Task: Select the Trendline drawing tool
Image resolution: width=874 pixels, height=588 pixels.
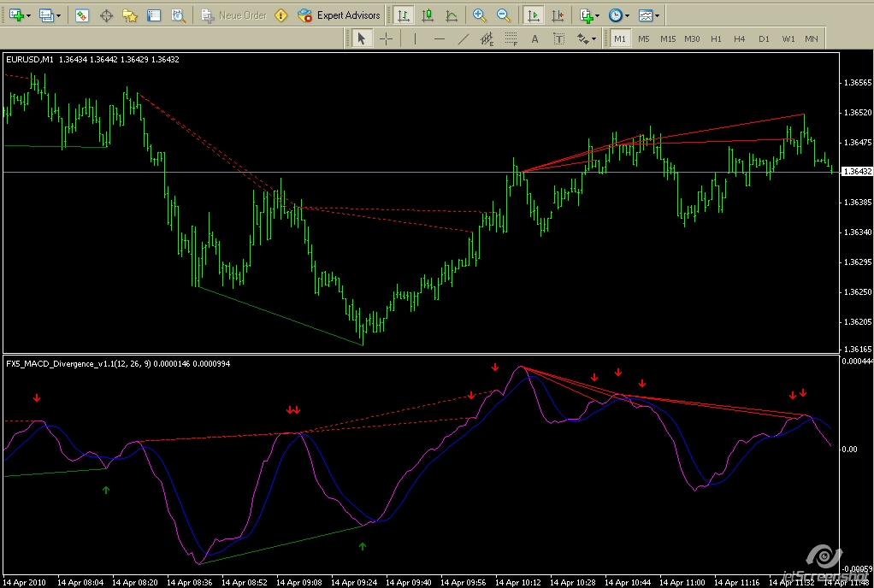Action: point(464,38)
